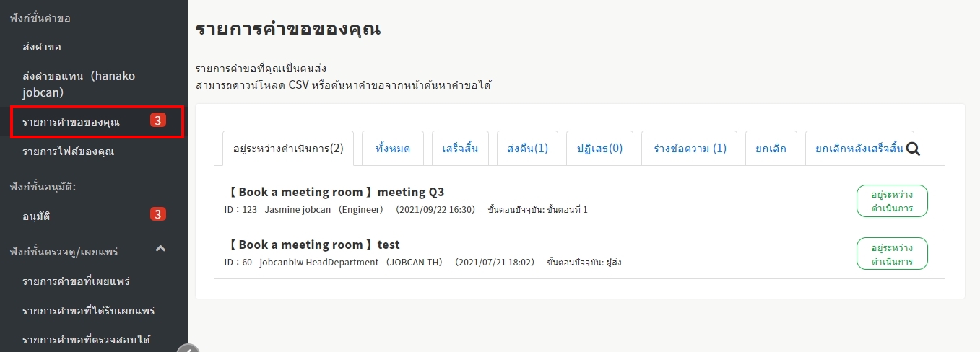Screen dimensions: 980x352
Task: Open the meeting Q3 request
Action: point(336,192)
